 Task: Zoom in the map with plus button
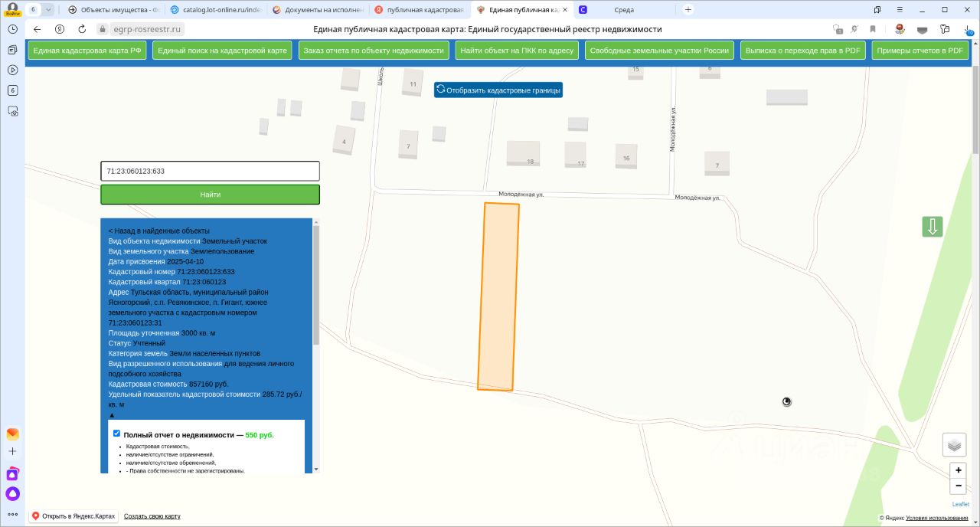point(958,470)
